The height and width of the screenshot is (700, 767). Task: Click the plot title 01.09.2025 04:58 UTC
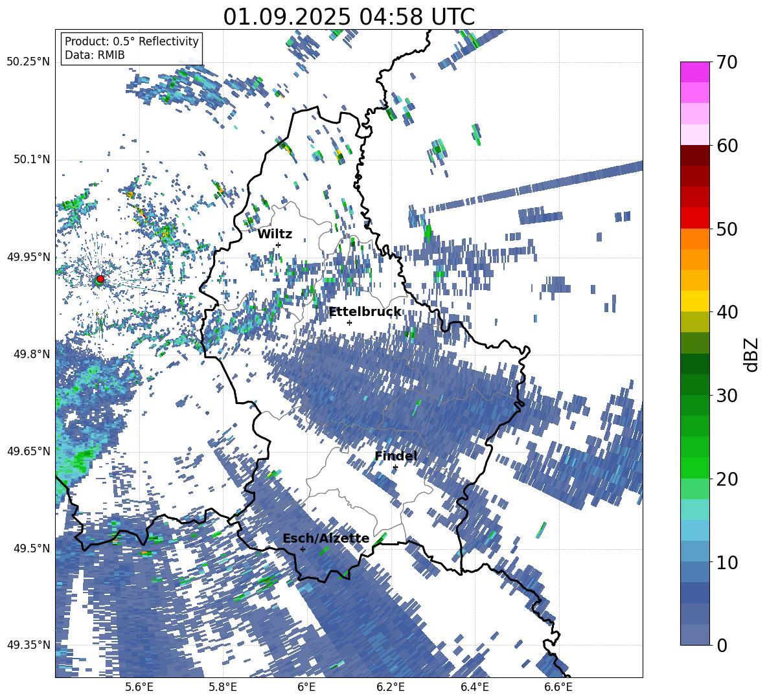349,17
